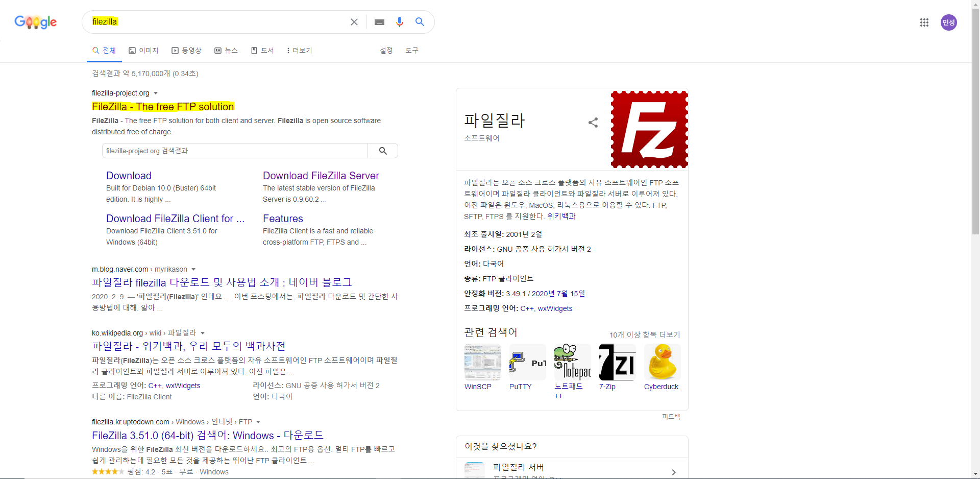Click the blue search magnifier icon
This screenshot has width=980, height=479.
click(420, 21)
